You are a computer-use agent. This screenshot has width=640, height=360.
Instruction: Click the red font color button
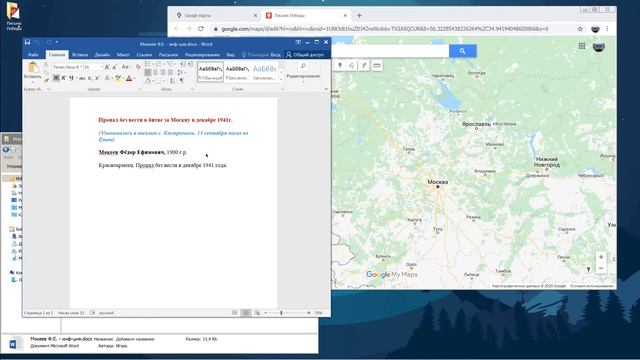(129, 78)
